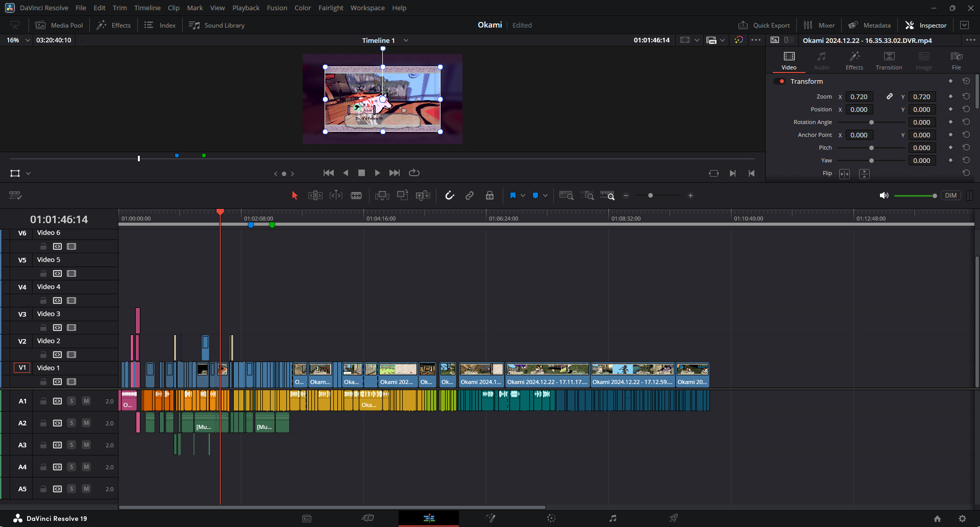Image resolution: width=980 pixels, height=527 pixels.
Task: Click Custom Zoom icon
Action: (607, 196)
